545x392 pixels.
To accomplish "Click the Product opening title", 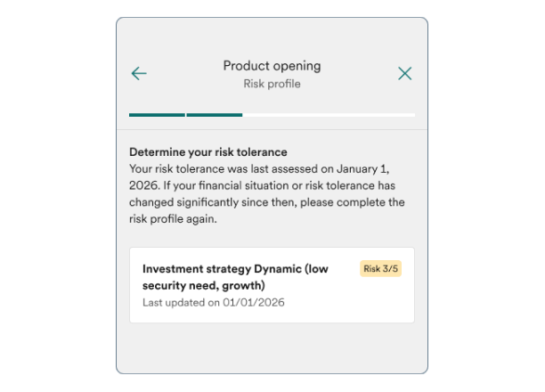I will tap(272, 66).
